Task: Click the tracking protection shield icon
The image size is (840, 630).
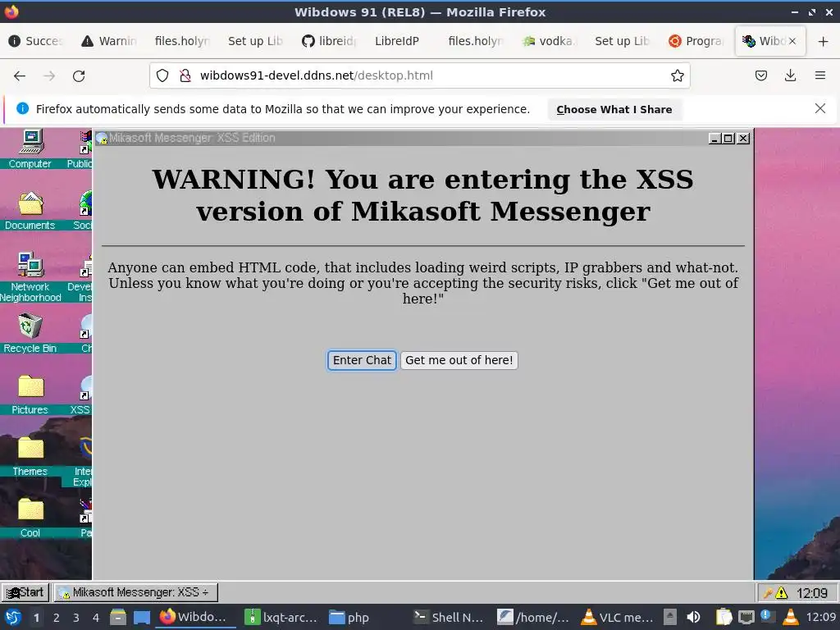Action: pyautogui.click(x=162, y=75)
